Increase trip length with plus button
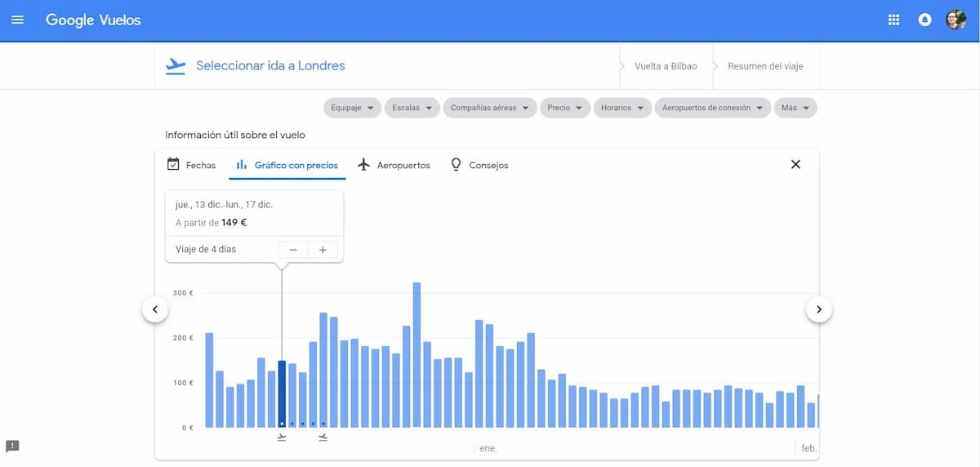The width and height of the screenshot is (980, 467). coord(323,250)
